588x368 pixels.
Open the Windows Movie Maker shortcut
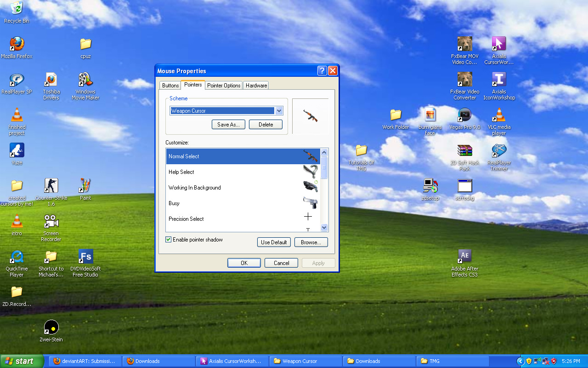(x=85, y=80)
